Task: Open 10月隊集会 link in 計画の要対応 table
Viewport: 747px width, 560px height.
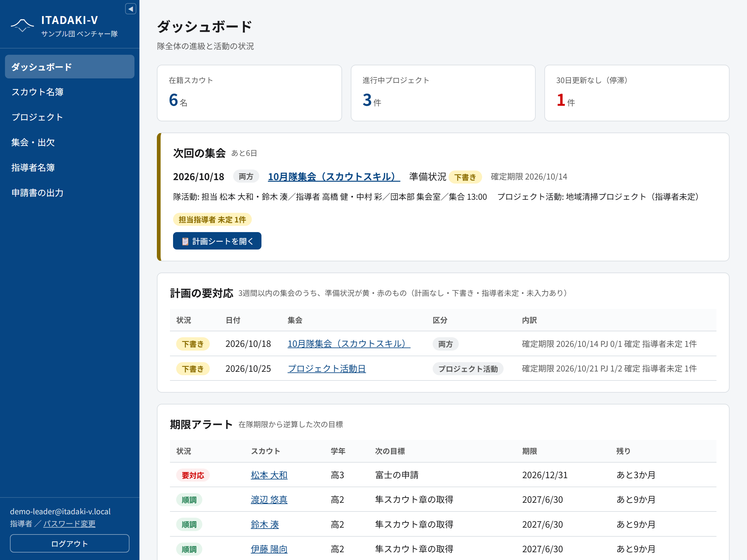Action: coord(349,344)
